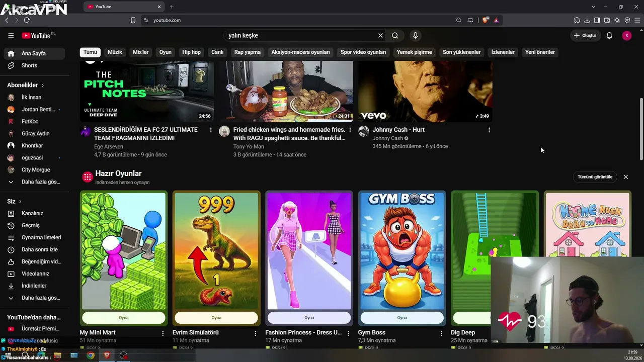Open the Leo AI sparkle icon
The height and width of the screenshot is (362, 644).
[617, 20]
